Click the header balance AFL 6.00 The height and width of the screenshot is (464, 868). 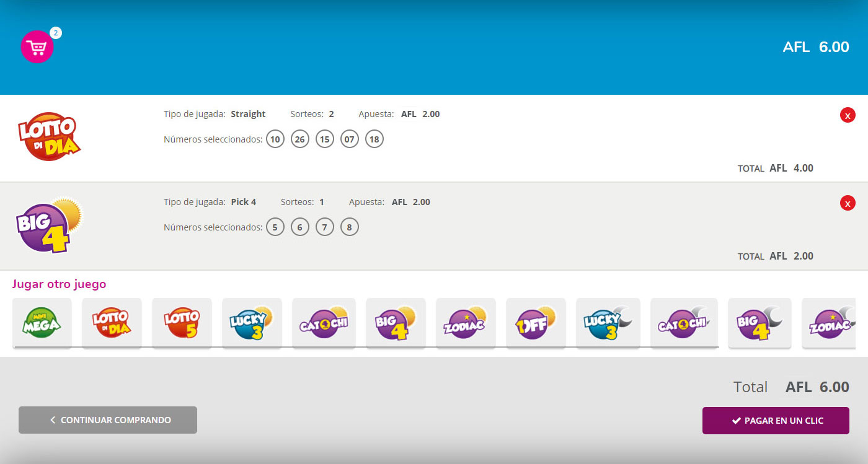tap(816, 47)
